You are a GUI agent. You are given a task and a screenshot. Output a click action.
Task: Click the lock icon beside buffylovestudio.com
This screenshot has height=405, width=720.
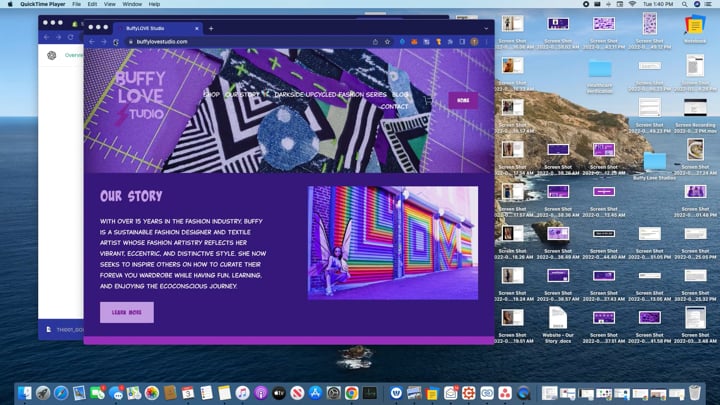point(131,42)
